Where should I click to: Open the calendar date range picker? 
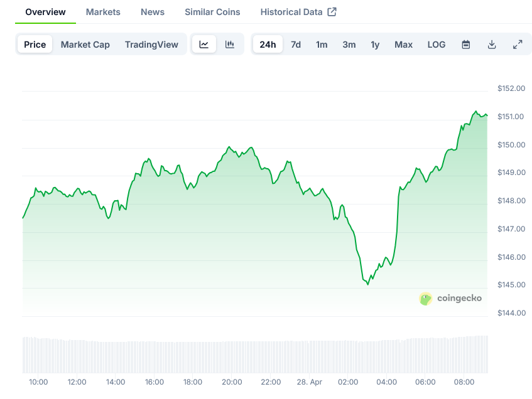(x=466, y=45)
